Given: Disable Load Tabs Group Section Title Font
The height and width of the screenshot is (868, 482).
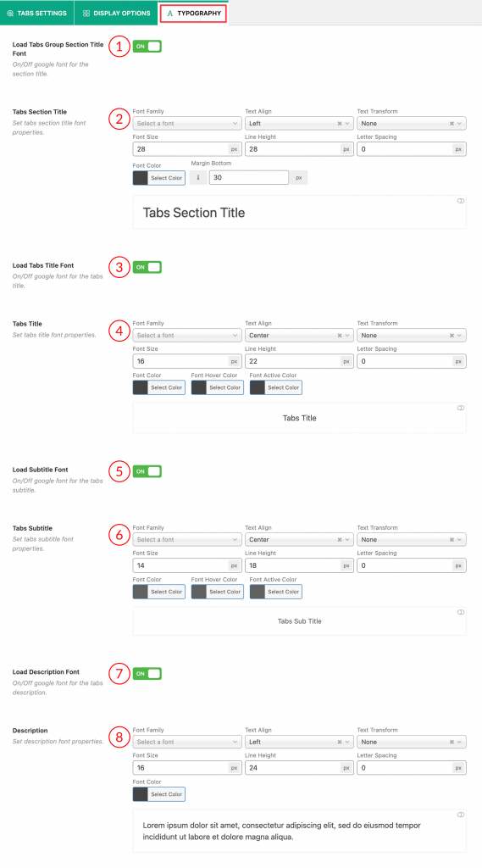Looking at the screenshot, I should tap(147, 47).
